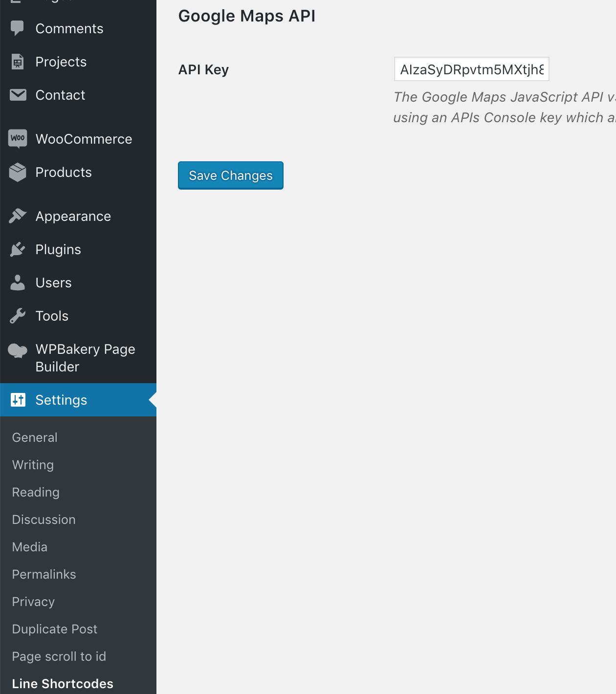Viewport: 616px width, 694px height.
Task: Click the WPBakery cloud icon
Action: (18, 350)
